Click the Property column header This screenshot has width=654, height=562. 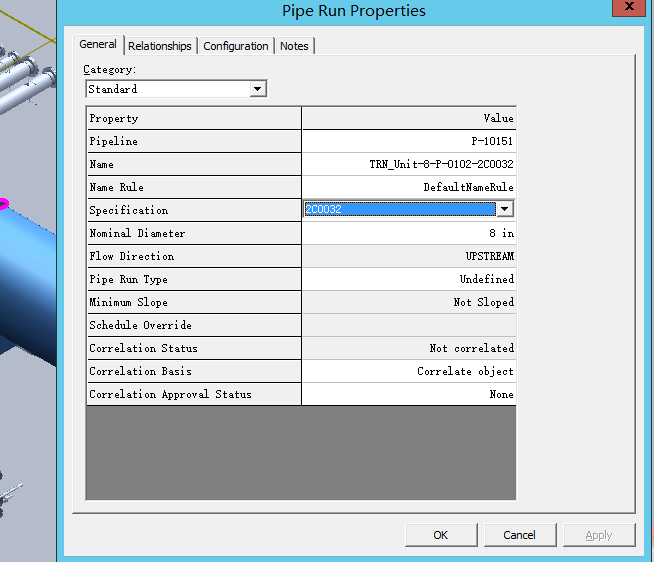coord(194,118)
